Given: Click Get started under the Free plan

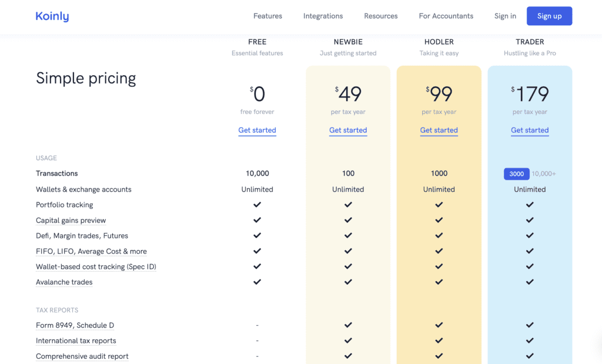Looking at the screenshot, I should (257, 130).
